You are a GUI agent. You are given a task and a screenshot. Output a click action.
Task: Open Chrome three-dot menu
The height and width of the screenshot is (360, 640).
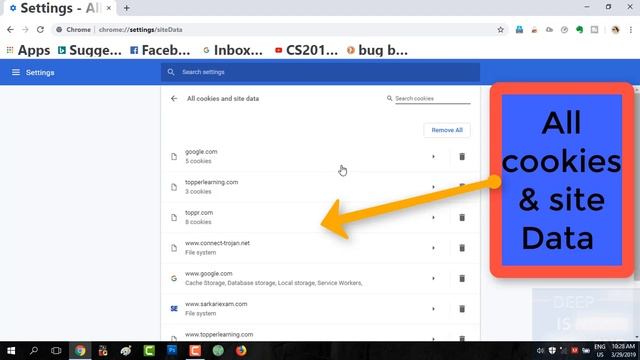click(631, 29)
